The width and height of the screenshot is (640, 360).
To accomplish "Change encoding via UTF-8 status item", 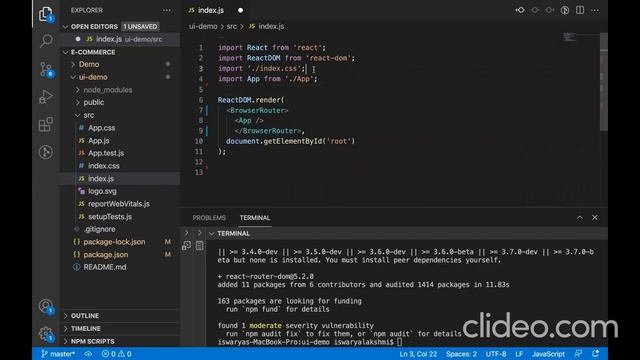I will point(496,354).
